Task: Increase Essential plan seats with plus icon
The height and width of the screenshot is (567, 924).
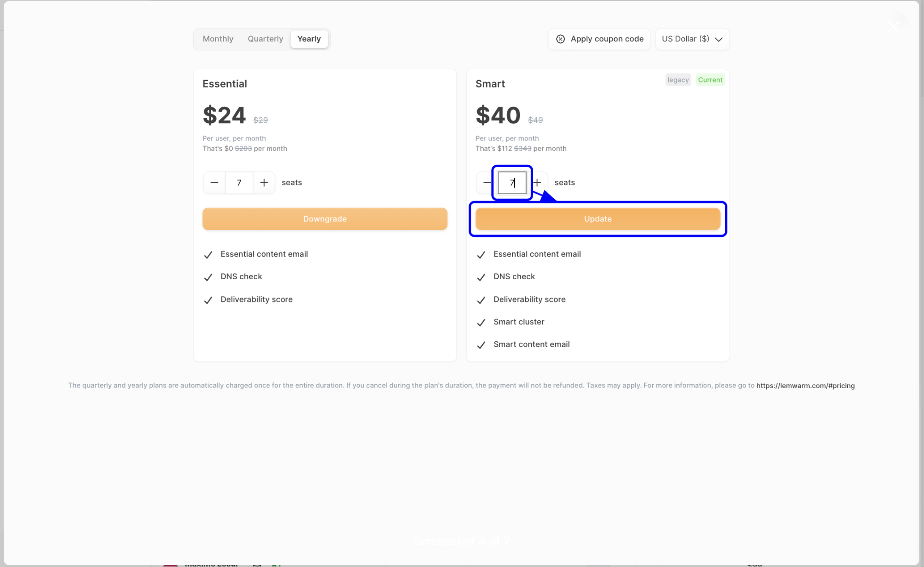Action: point(264,183)
